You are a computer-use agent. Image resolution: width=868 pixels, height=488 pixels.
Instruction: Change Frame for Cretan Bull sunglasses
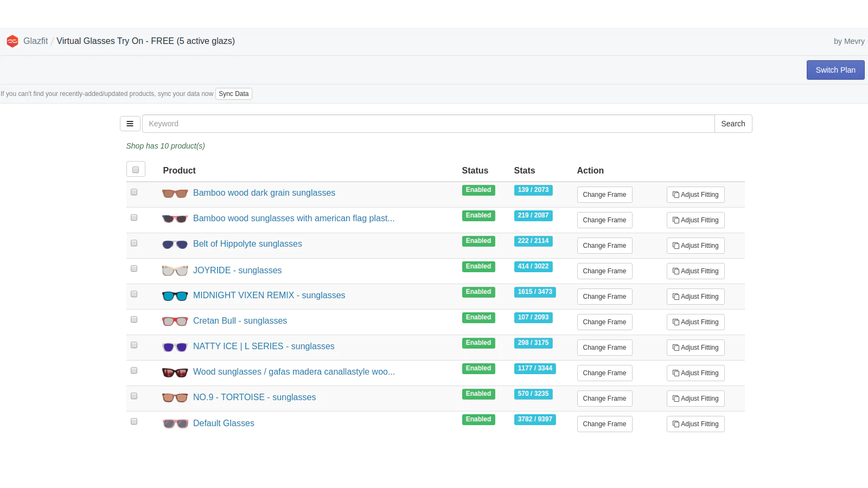click(x=604, y=322)
